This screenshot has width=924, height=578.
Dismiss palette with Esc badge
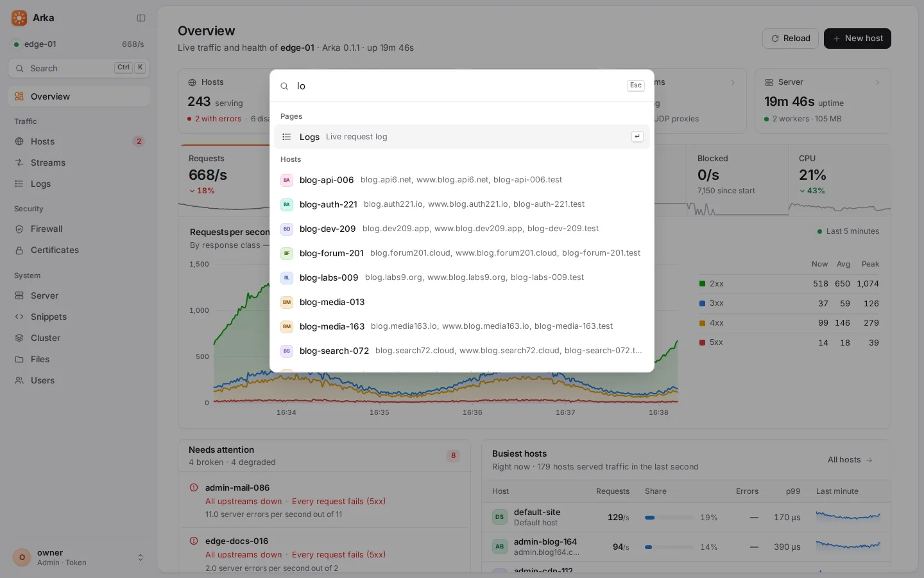[636, 85]
